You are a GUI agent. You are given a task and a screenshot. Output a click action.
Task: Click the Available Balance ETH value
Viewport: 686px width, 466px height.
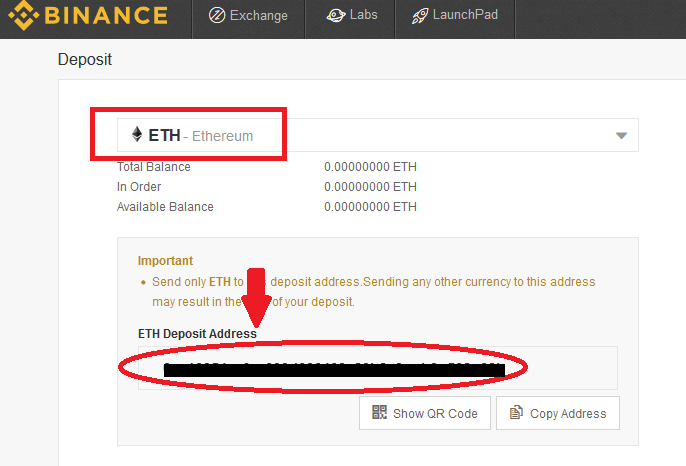[x=370, y=207]
